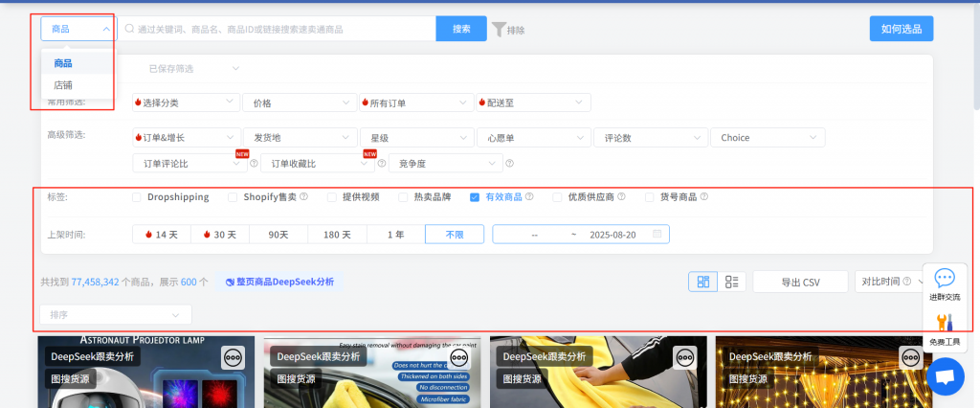This screenshot has height=408, width=980.
Task: Select 1 年 listing time tab
Action: pos(395,235)
